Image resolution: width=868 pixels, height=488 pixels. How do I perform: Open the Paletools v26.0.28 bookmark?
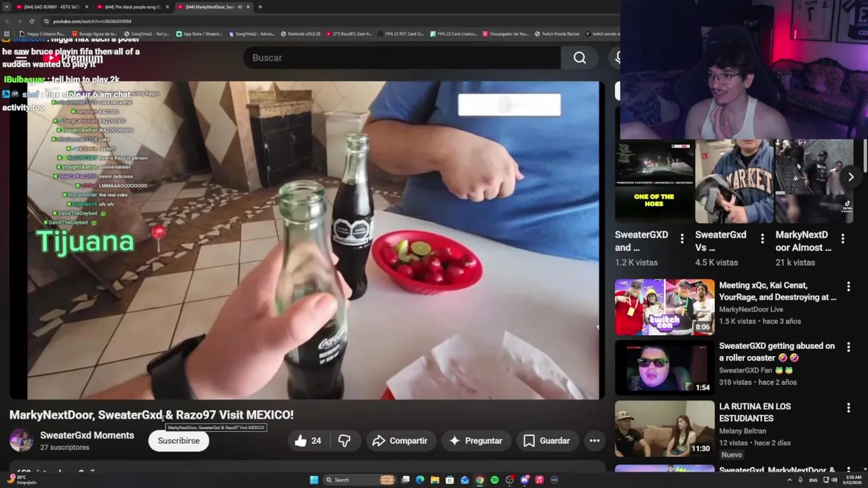pos(301,33)
